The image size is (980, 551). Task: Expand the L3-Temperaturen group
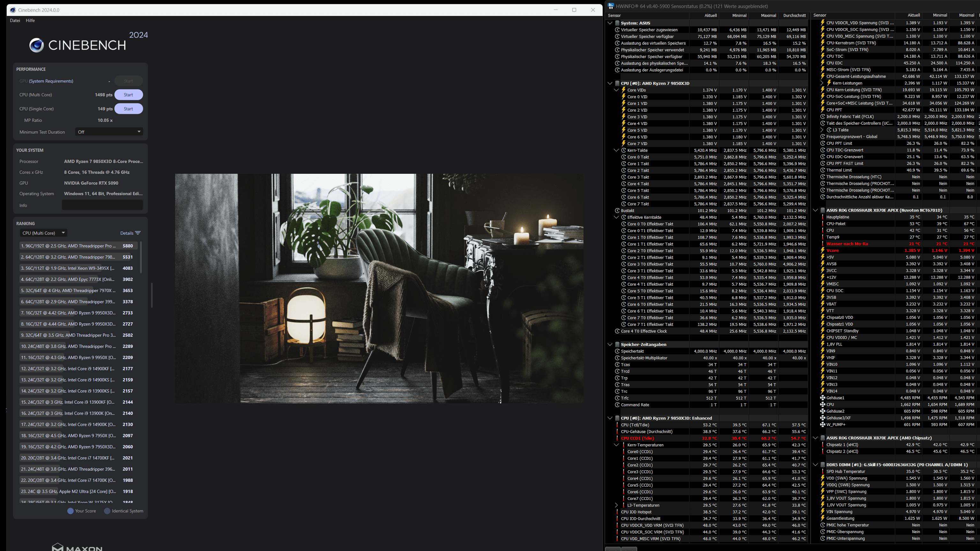616,505
